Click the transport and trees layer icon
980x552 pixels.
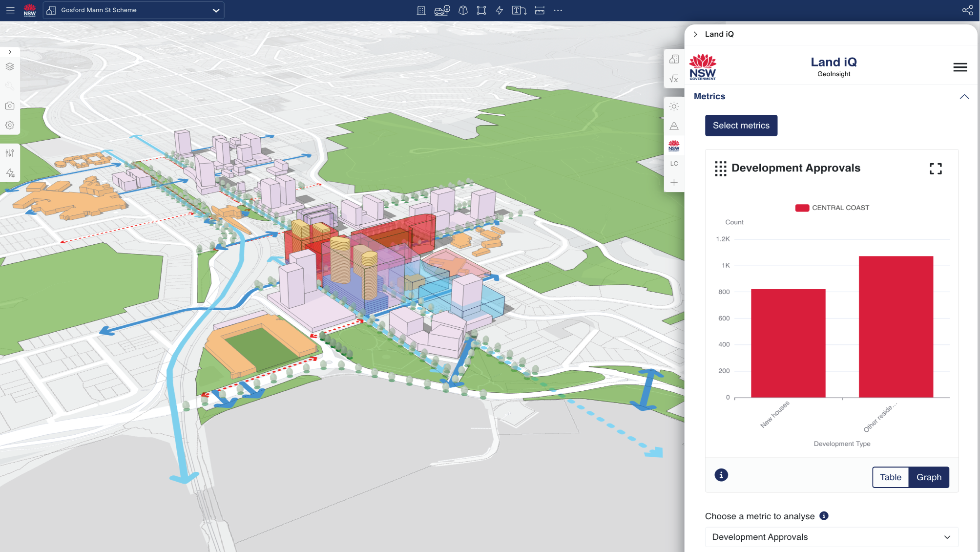(x=442, y=10)
